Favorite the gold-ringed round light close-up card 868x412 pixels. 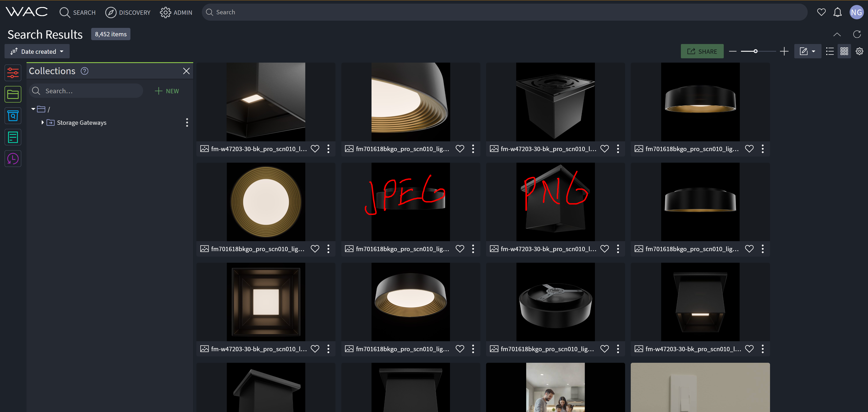(x=460, y=149)
